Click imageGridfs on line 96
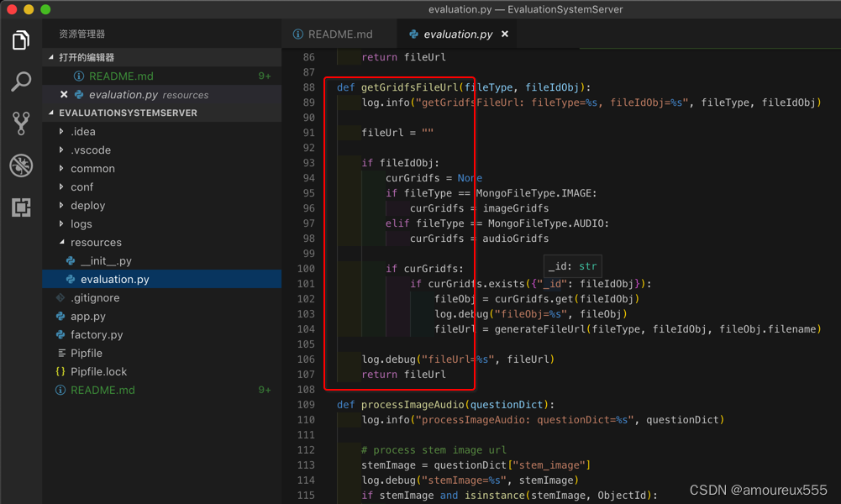841x504 pixels. coord(515,208)
